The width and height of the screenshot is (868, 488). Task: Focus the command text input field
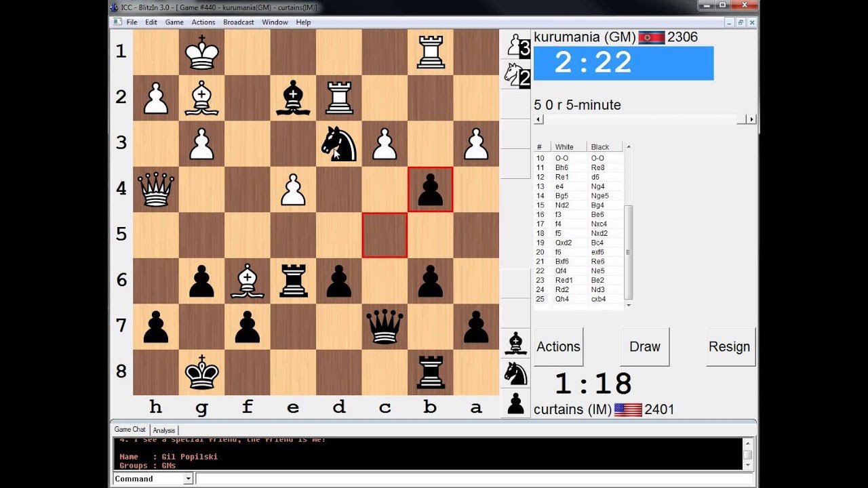click(x=473, y=479)
